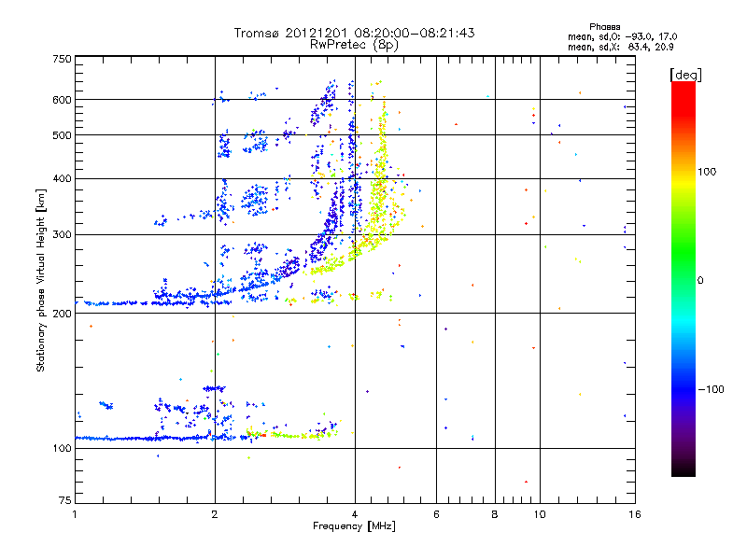The width and height of the screenshot is (747, 560).
Task: Click the 'Phases' heading at top right
Action: [604, 27]
